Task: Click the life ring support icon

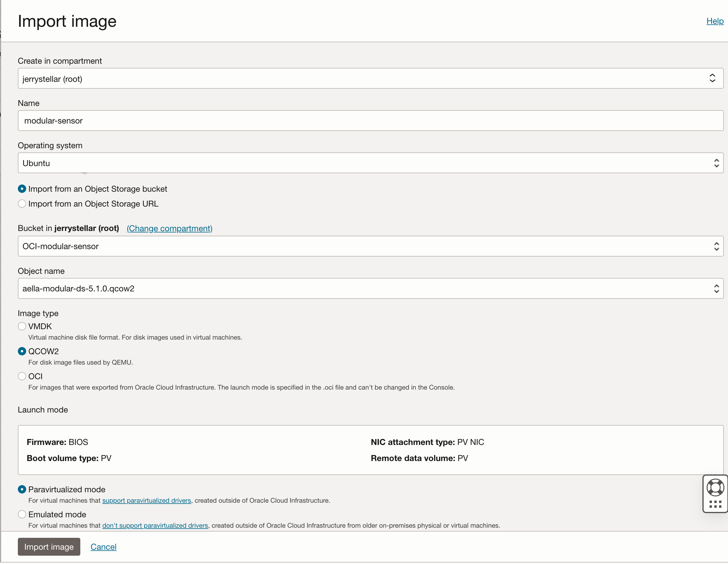Action: (x=715, y=487)
